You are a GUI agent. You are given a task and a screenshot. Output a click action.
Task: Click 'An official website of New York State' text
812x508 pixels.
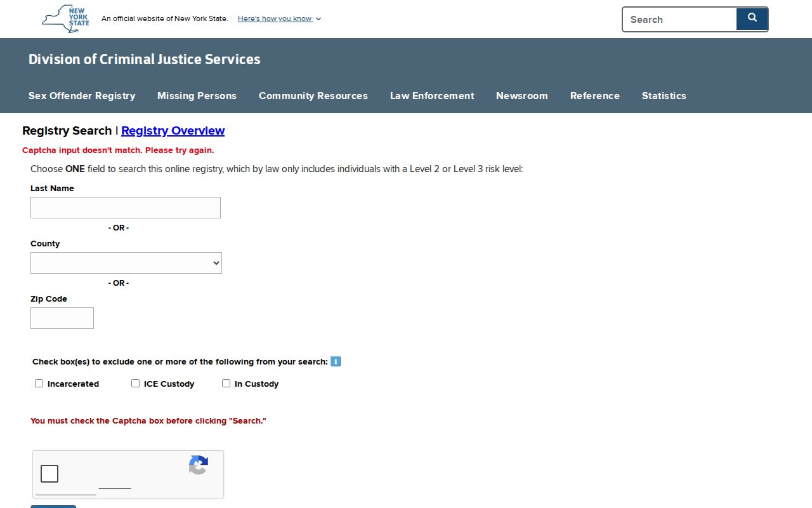pos(165,18)
